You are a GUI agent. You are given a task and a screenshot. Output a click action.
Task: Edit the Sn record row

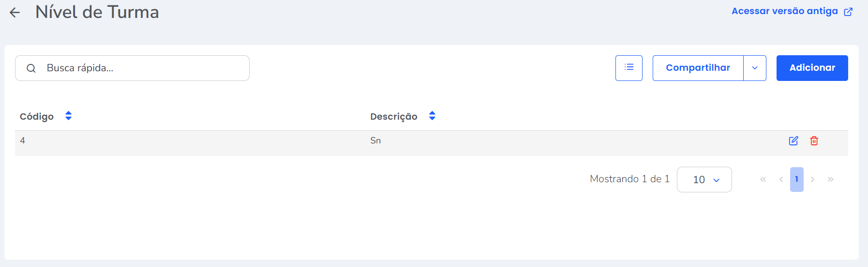point(793,141)
